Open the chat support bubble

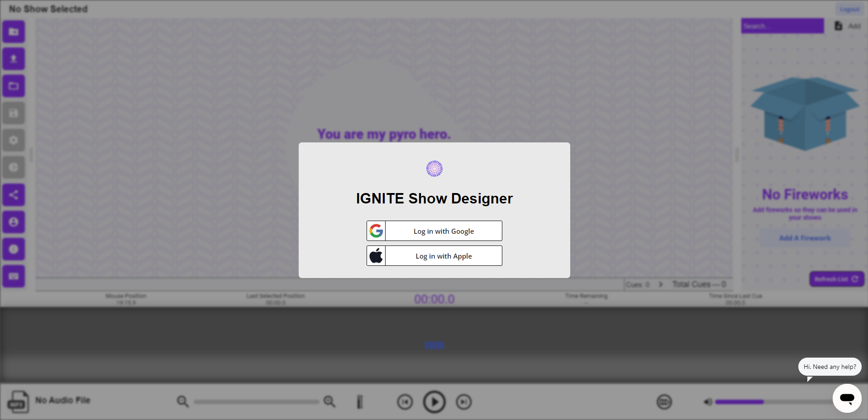coord(847,398)
